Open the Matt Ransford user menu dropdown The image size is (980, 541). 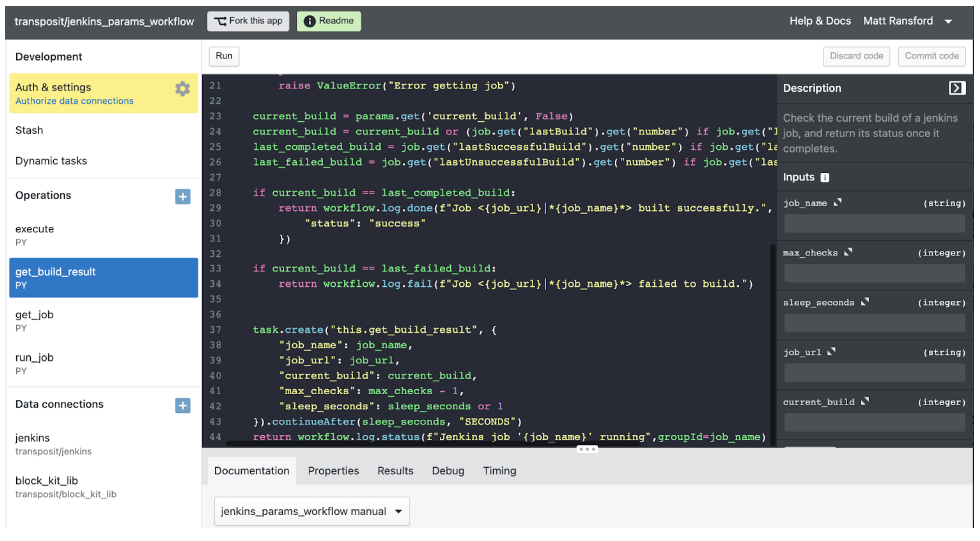coord(948,22)
